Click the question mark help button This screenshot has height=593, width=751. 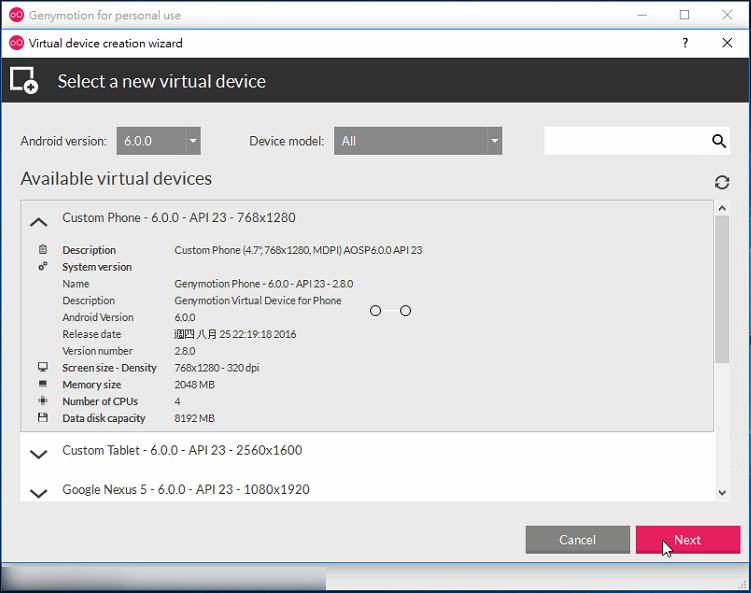click(685, 43)
